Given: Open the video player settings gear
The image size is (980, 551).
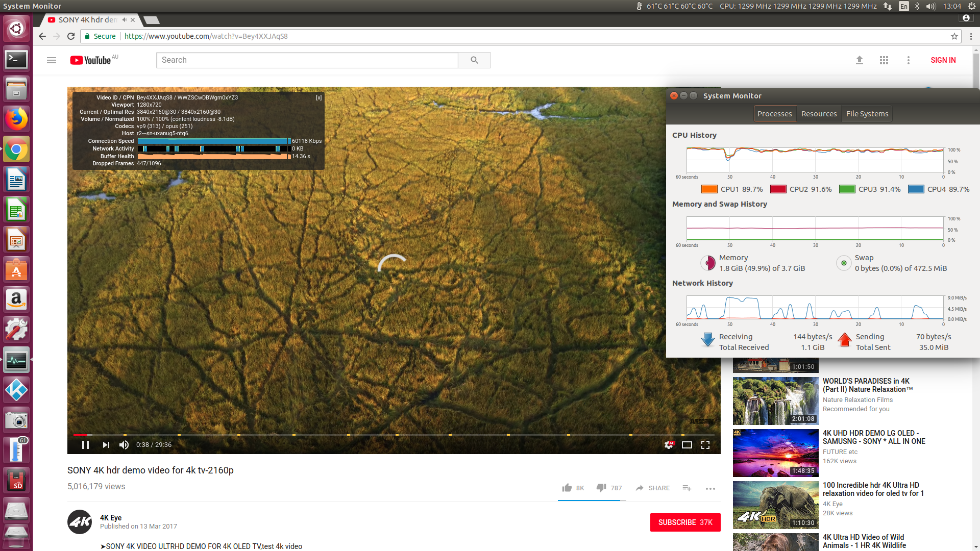Looking at the screenshot, I should [x=669, y=445].
